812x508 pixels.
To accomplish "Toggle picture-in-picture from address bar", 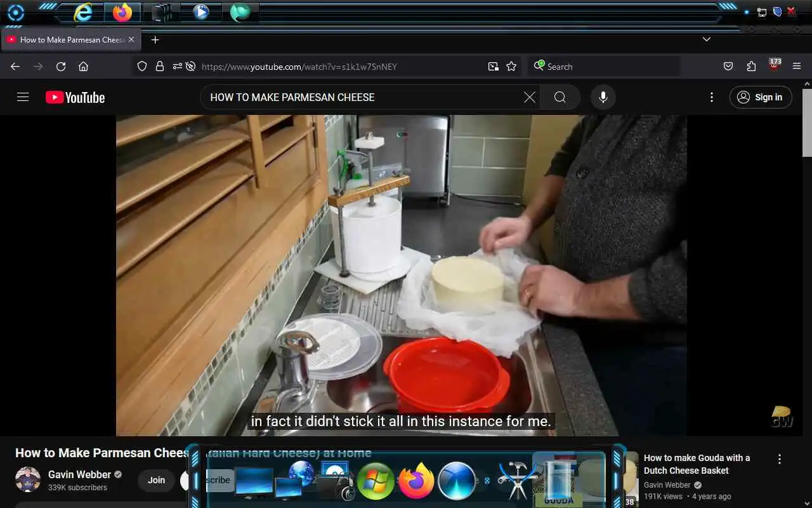I will [x=494, y=66].
